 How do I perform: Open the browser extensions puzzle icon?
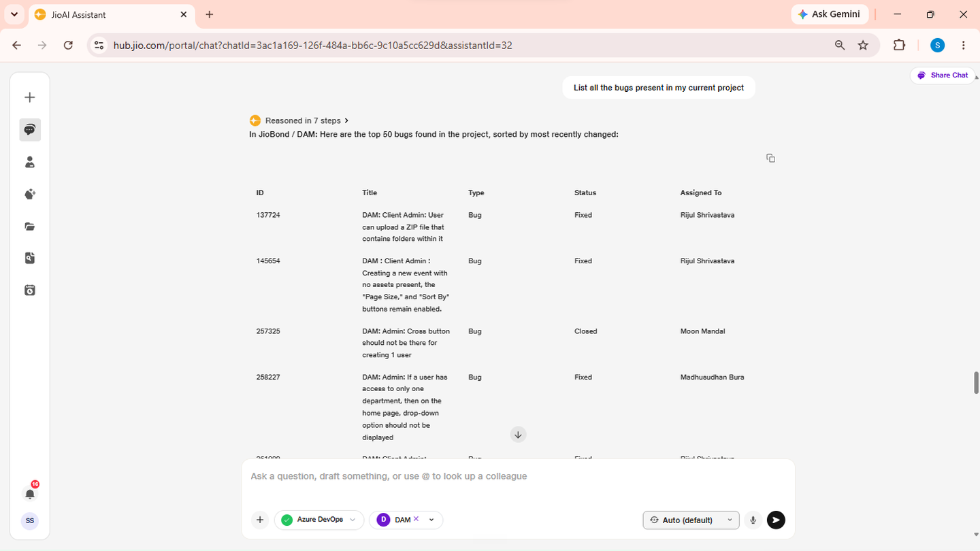click(x=899, y=45)
